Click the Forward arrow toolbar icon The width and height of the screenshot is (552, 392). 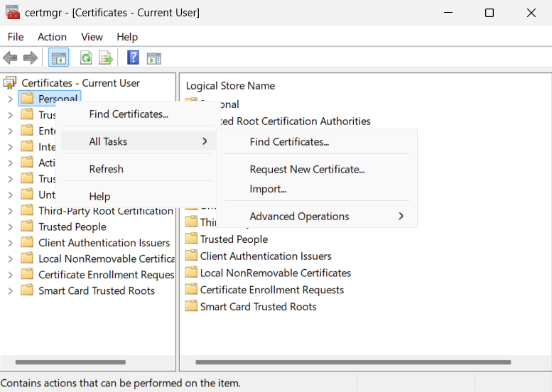31,58
